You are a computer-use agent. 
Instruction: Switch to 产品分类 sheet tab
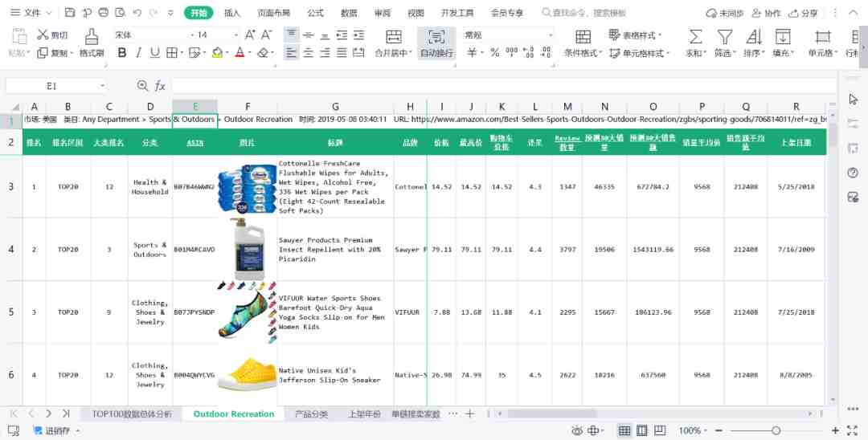(x=311, y=414)
